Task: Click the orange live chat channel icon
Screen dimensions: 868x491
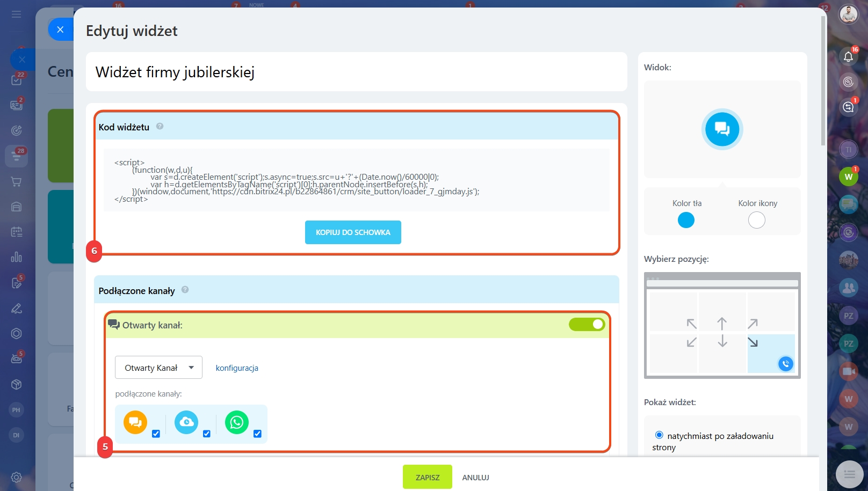Action: [135, 422]
